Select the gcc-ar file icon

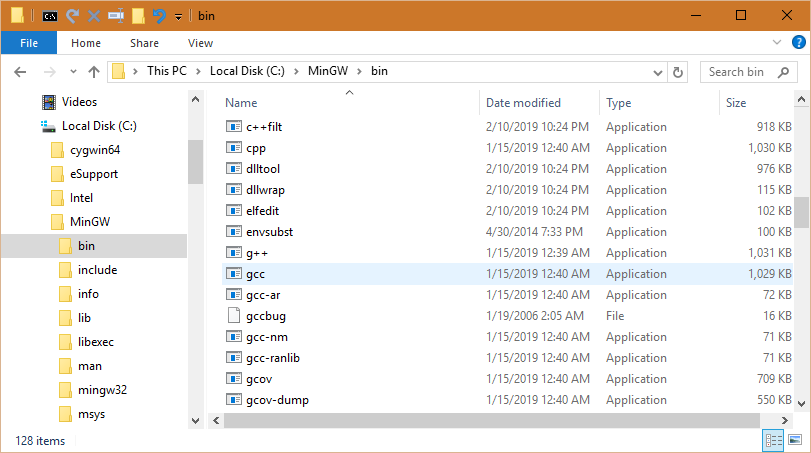[x=234, y=295]
